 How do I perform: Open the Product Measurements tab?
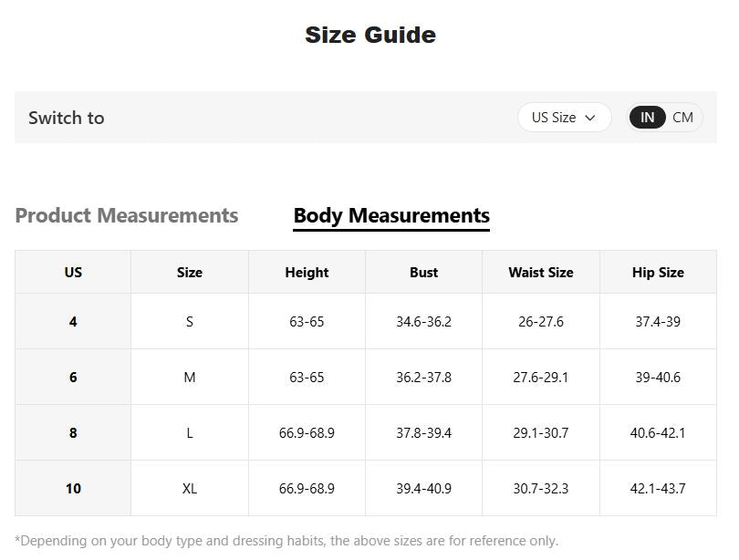pos(127,216)
